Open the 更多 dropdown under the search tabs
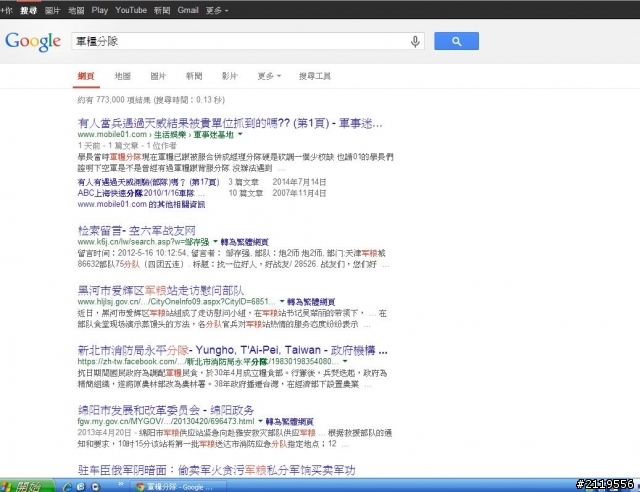 [x=269, y=76]
